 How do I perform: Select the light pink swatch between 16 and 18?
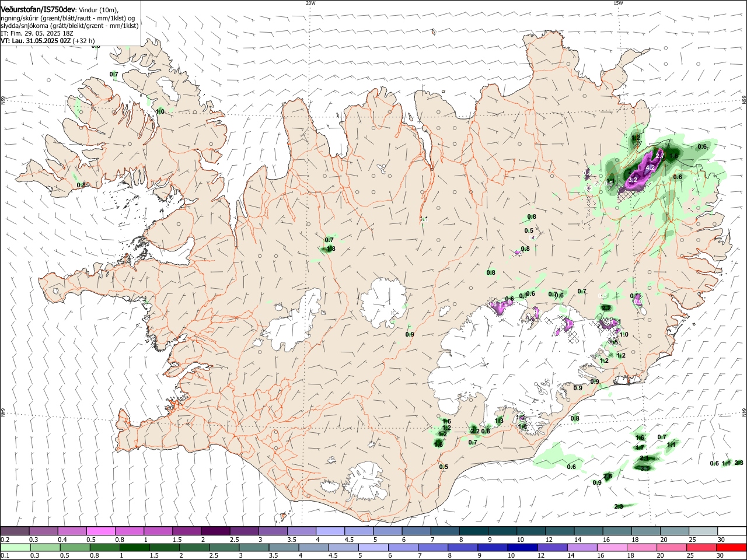[612, 548]
